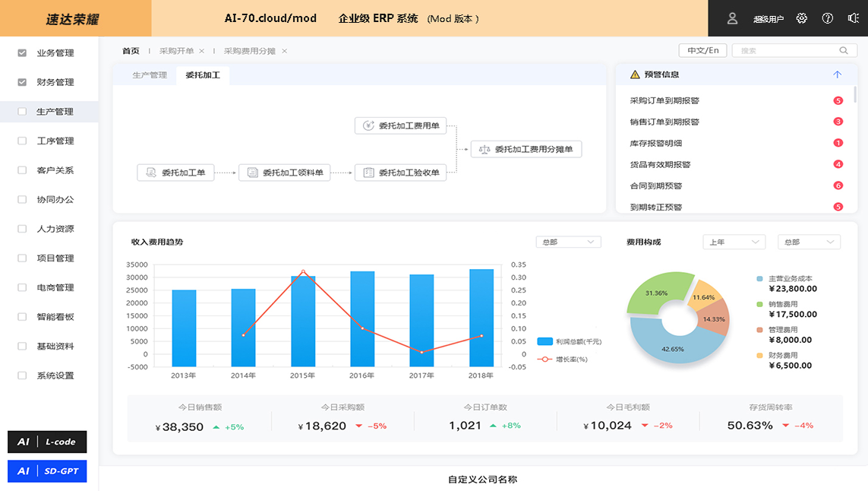
Task: Click the user profile icon in header
Action: click(732, 18)
